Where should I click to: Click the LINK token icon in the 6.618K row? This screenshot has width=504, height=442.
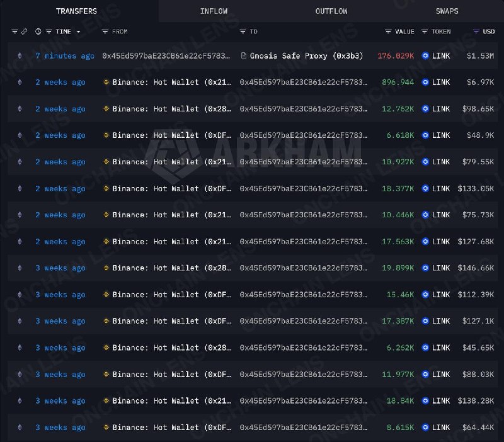click(x=425, y=135)
